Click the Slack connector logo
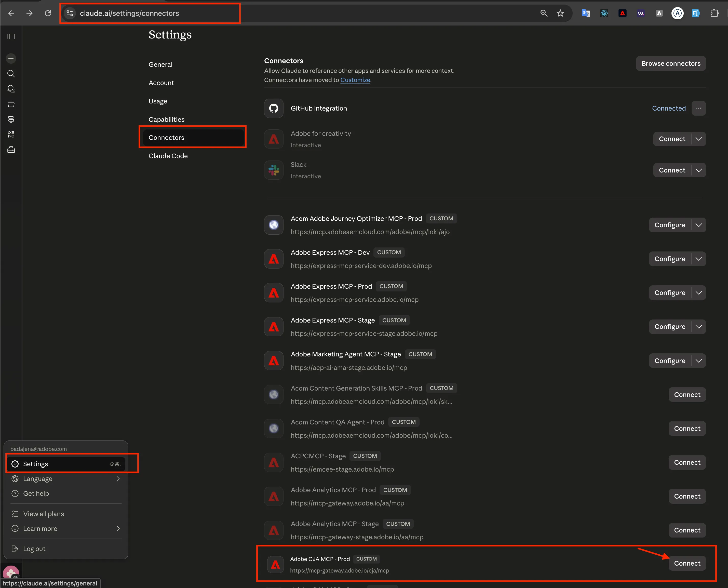This screenshot has height=588, width=728. [274, 170]
